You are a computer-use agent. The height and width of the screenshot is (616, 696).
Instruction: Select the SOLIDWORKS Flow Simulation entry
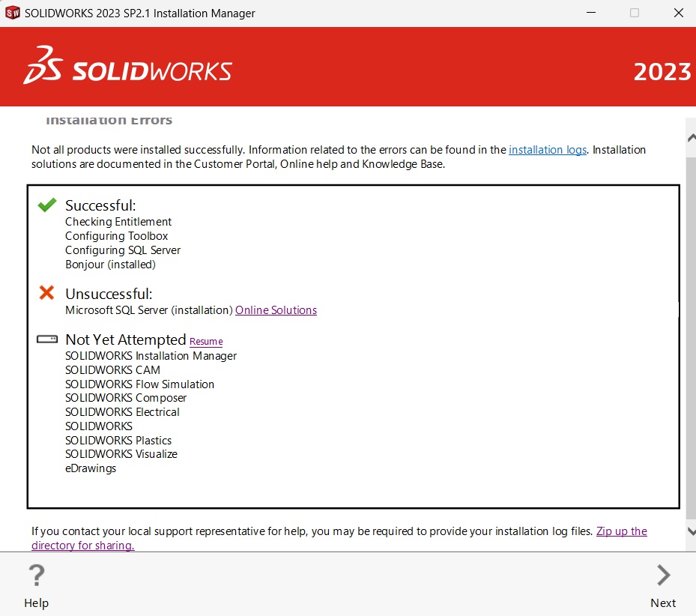coord(140,384)
